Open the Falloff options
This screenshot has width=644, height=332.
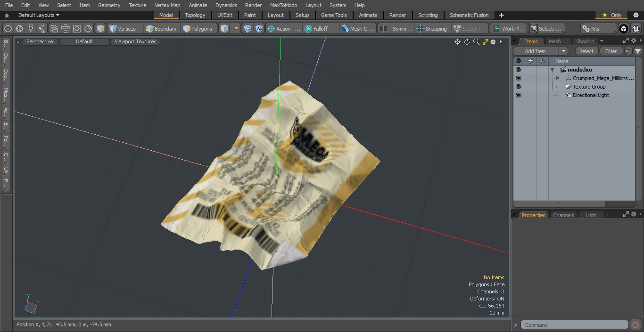pyautogui.click(x=321, y=29)
